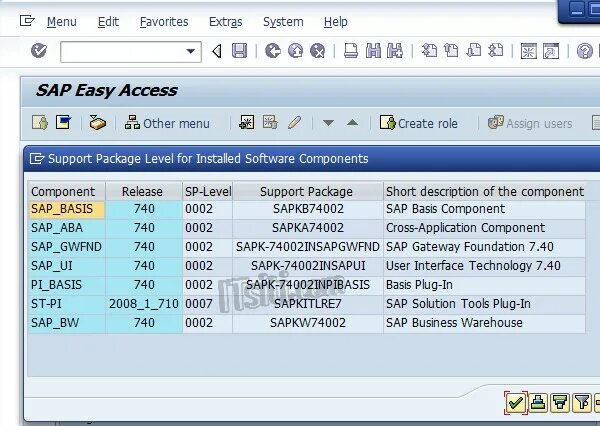
Task: Select the ST-PI component cell
Action: click(67, 304)
